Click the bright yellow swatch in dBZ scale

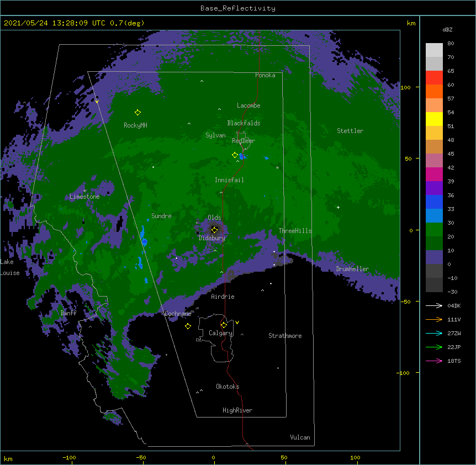click(x=434, y=119)
